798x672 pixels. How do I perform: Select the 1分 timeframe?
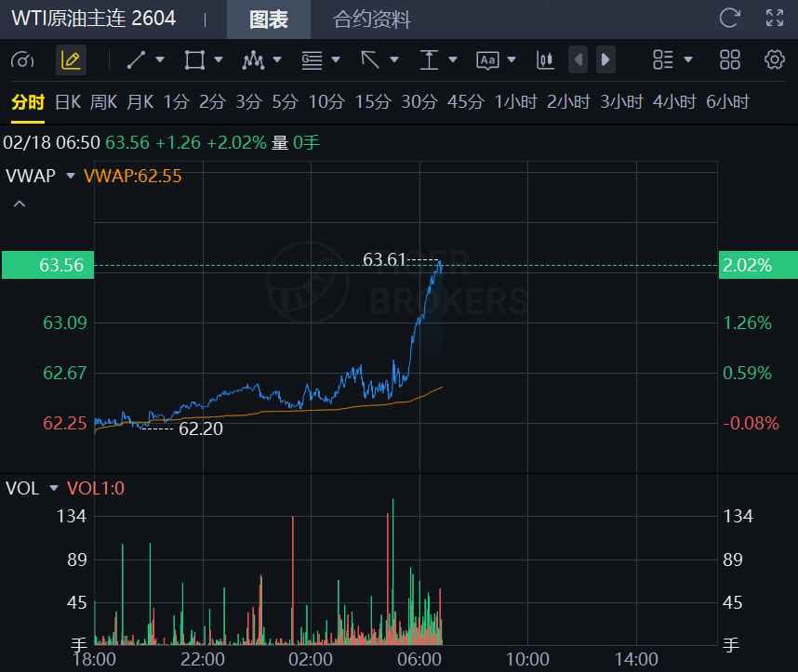pyautogui.click(x=177, y=101)
